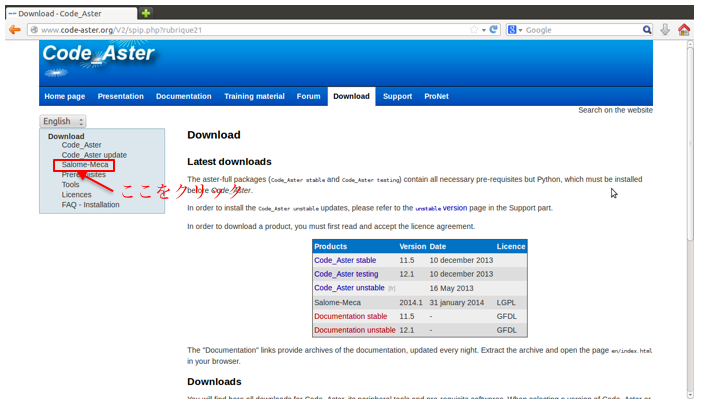
Task: Click the Tools sidebar link
Action: coord(70,185)
